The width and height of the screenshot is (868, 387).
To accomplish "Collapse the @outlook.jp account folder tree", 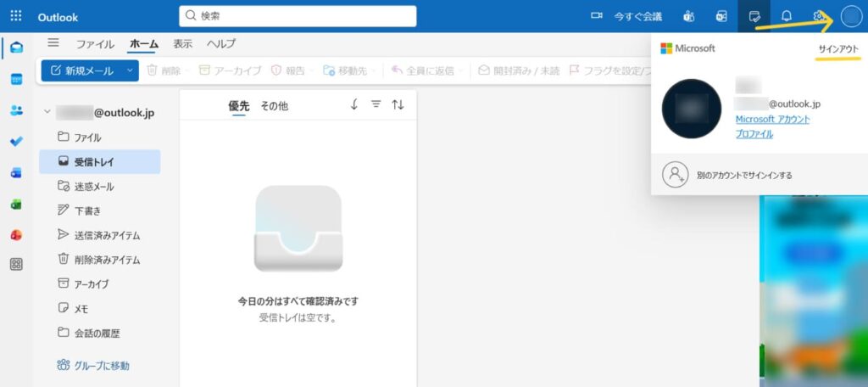I will pos(47,113).
